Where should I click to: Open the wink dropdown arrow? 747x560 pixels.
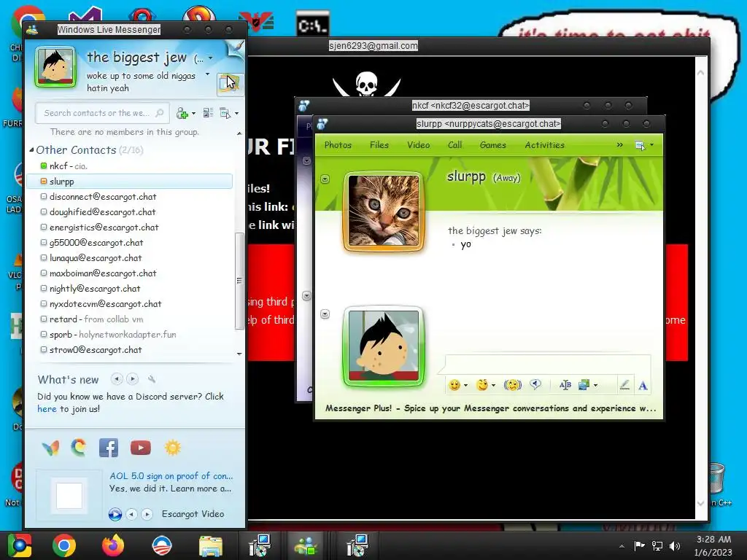click(493, 385)
